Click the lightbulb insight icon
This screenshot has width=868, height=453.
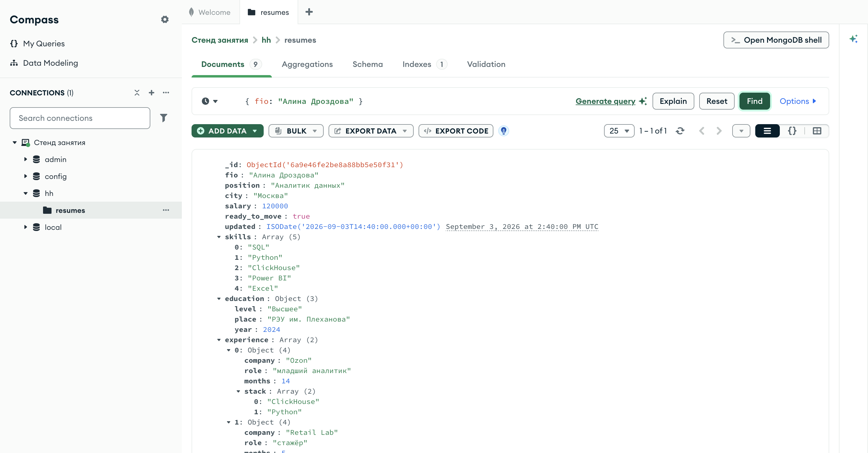click(503, 131)
